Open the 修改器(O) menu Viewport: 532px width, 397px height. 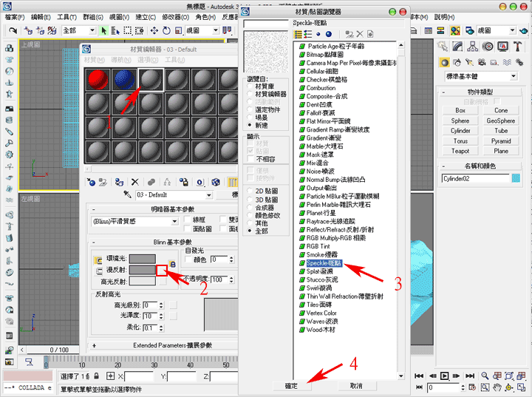click(175, 17)
